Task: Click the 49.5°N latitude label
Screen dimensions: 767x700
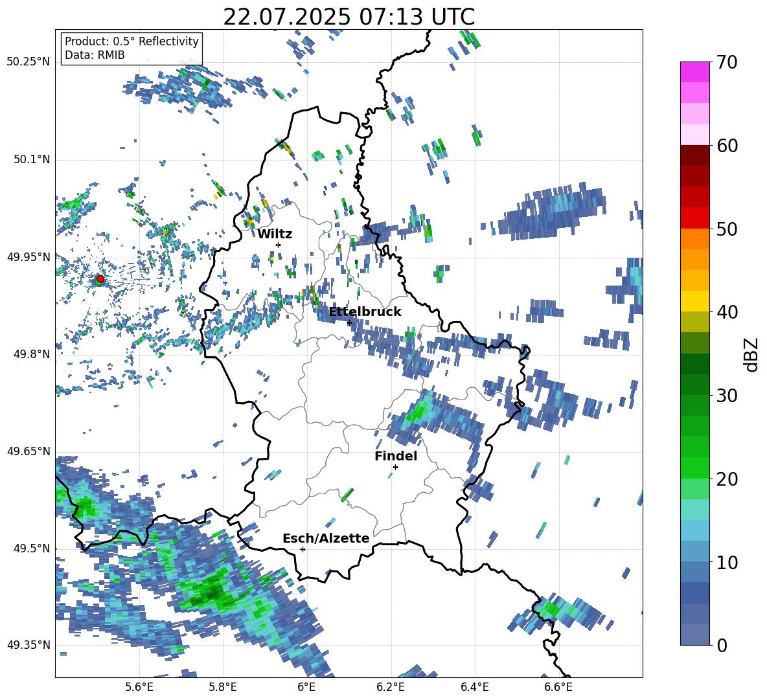Action: 31,548
